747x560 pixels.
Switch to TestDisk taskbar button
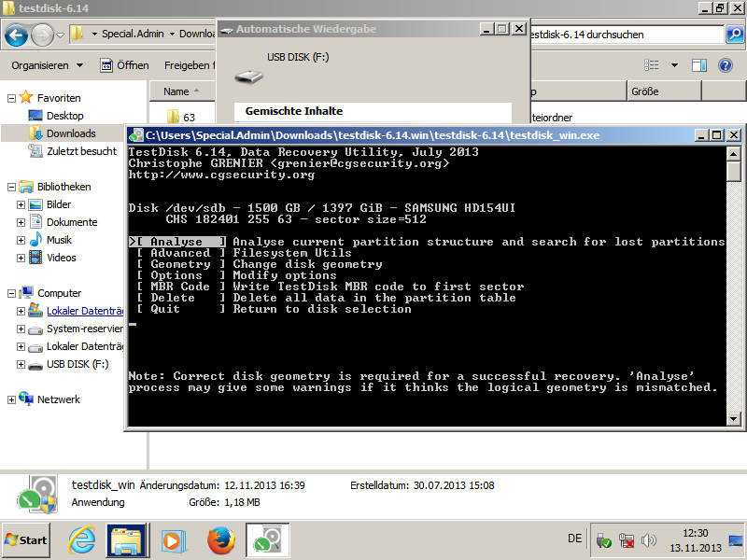point(268,540)
